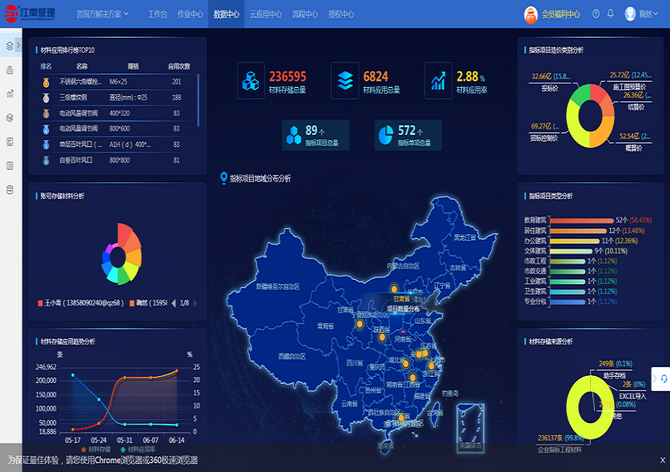Click the notification bell icon
670x472 pixels.
click(x=612, y=14)
